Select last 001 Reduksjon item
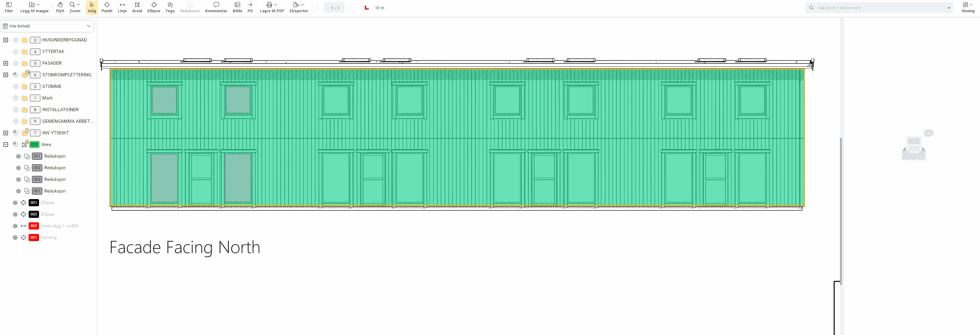This screenshot has height=335, width=980. (48, 191)
